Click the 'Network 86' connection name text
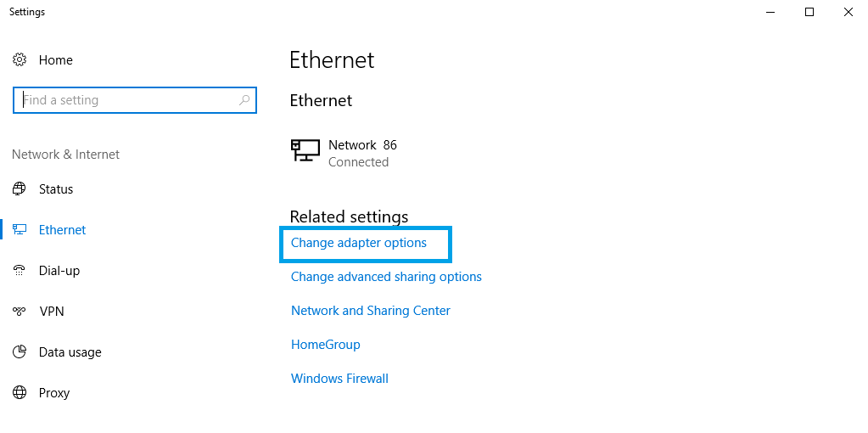Viewport: 868px width, 433px height. click(362, 145)
